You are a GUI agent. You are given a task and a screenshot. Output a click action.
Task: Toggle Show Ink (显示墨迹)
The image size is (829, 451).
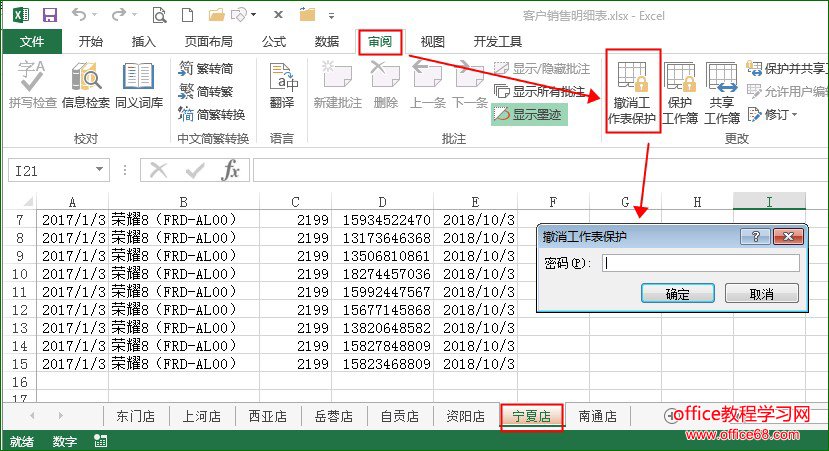(529, 114)
